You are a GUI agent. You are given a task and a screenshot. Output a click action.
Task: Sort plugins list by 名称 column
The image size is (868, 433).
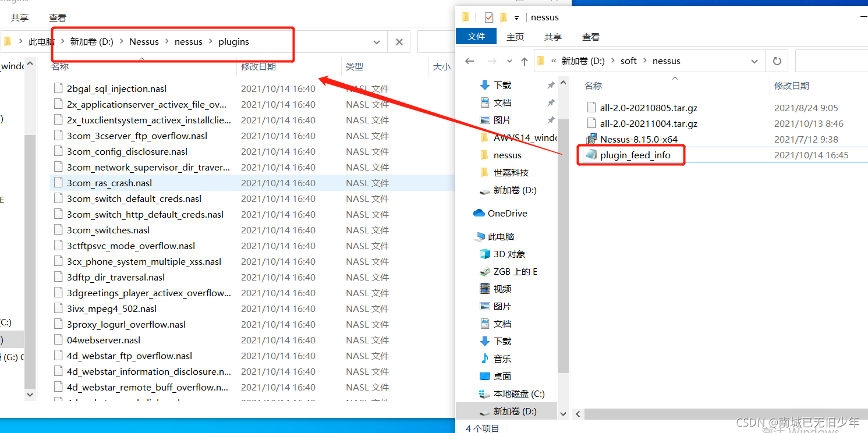pos(59,66)
